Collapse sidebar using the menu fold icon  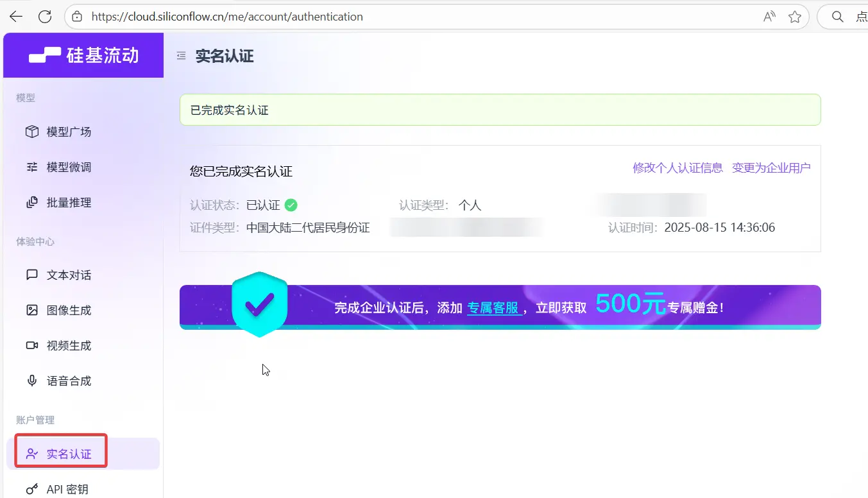pyautogui.click(x=182, y=56)
